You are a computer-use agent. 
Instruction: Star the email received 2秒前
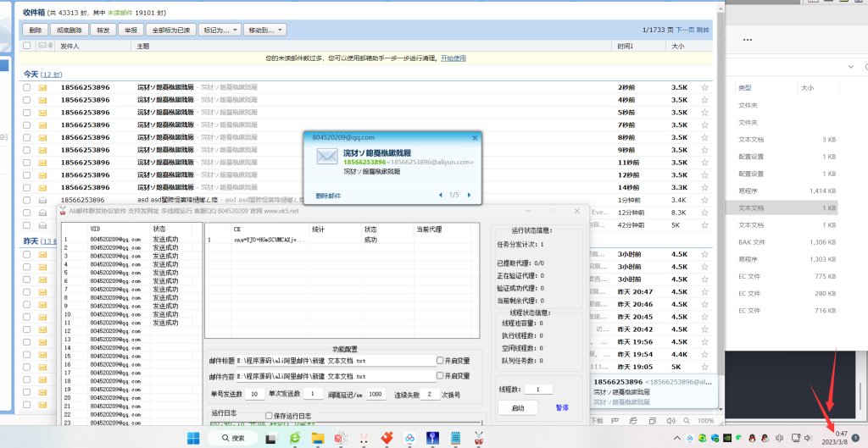point(704,87)
